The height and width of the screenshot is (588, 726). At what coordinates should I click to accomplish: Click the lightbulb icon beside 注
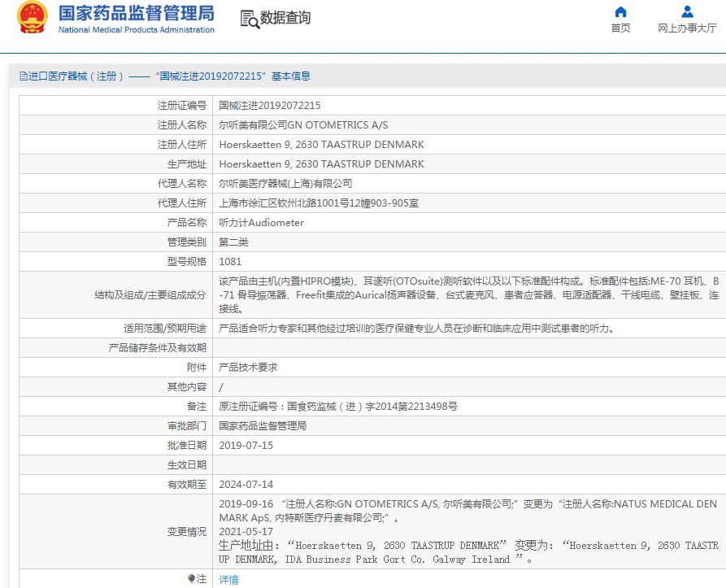click(x=192, y=578)
